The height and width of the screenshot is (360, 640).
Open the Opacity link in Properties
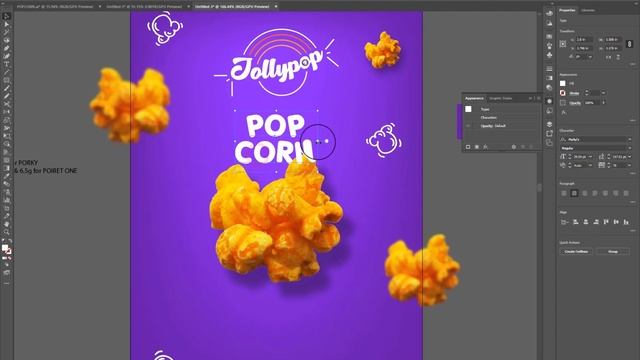tap(575, 103)
